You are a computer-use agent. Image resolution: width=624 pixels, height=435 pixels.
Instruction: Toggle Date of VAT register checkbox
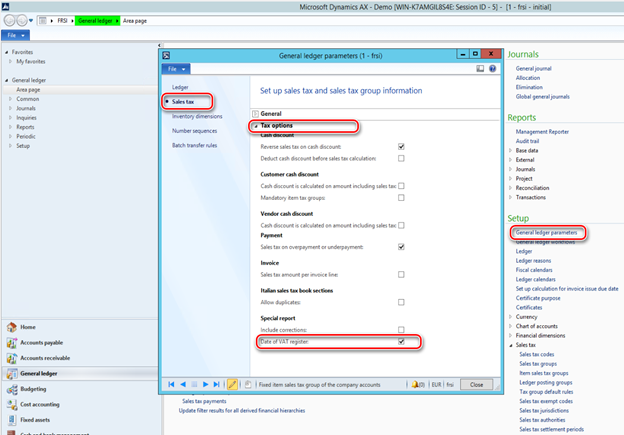pos(401,341)
